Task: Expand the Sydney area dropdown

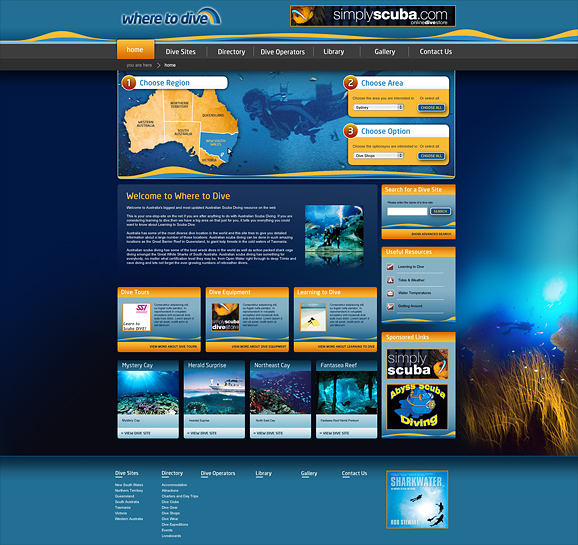Action: coord(379,107)
